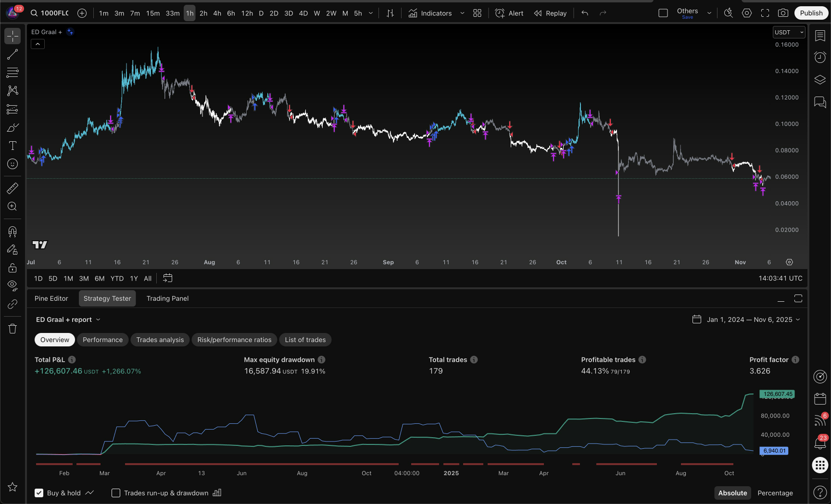This screenshot has width=831, height=504.
Task: Enter fullscreen chart mode
Action: 765,13
